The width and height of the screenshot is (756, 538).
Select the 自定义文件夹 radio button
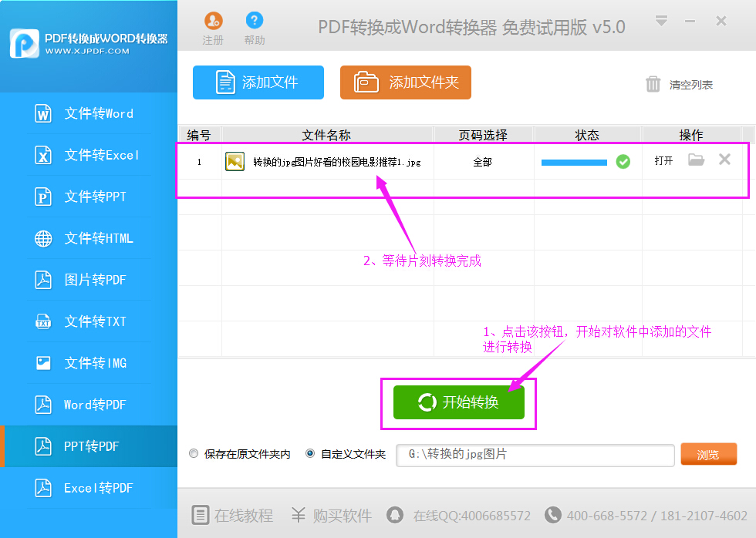pos(310,453)
